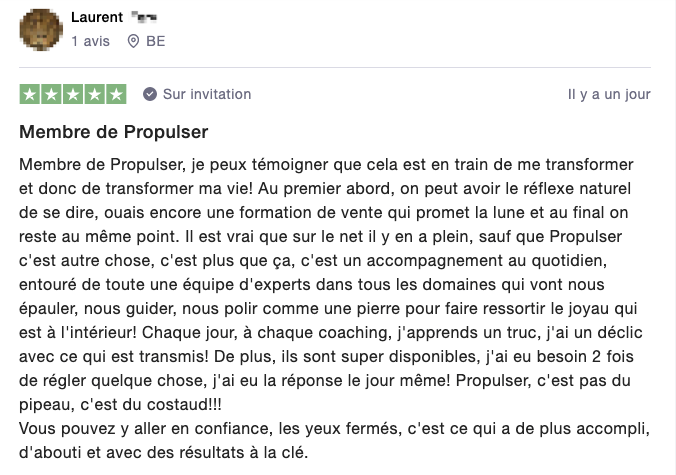Click the location pin icon
676x475 pixels.
click(133, 41)
